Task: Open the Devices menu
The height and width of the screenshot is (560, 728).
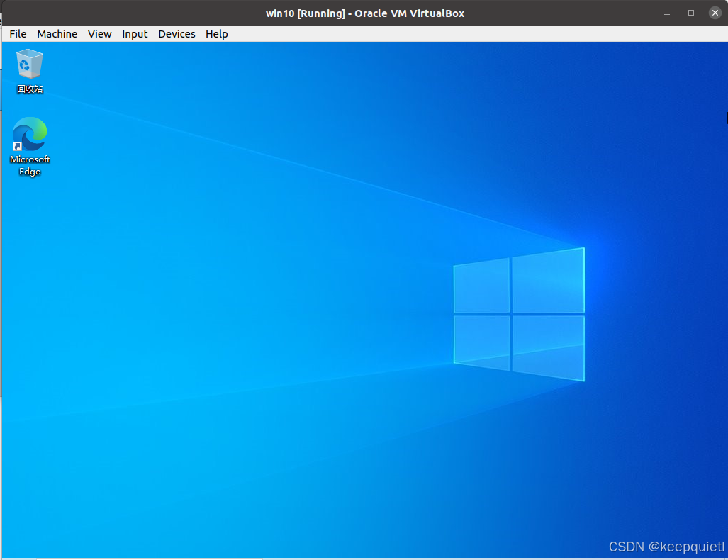Action: click(x=177, y=34)
